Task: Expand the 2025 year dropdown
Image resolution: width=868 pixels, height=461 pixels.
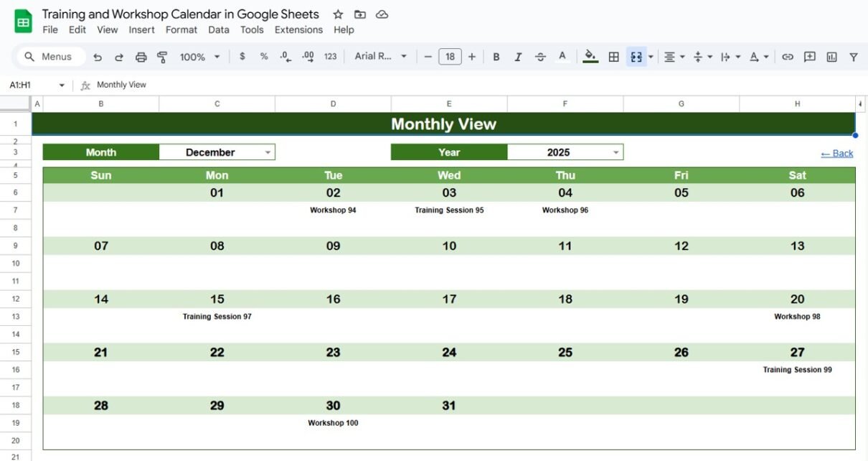Action: pyautogui.click(x=616, y=152)
